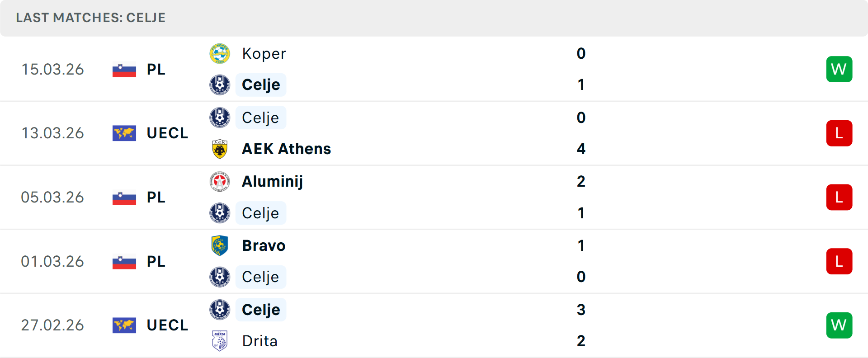
Task: Click Slovenia flag on the 15.03.26 row
Action: click(x=124, y=70)
